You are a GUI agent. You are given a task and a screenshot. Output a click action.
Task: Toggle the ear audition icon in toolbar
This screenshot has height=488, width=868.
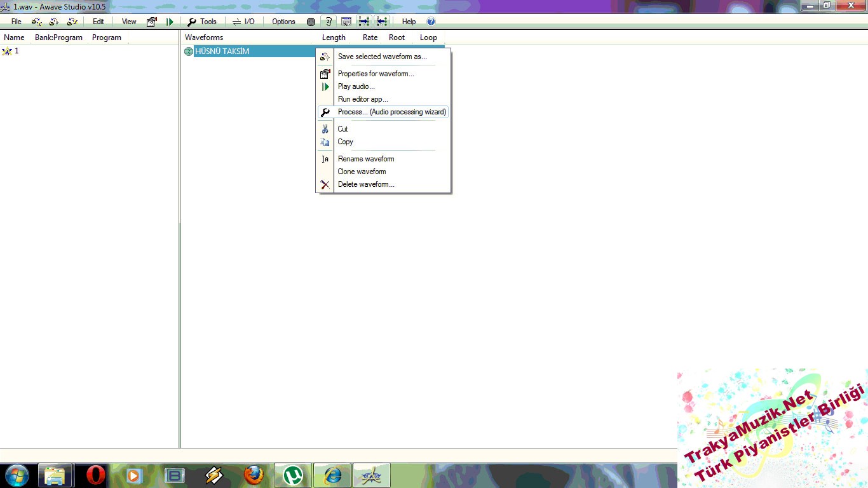(x=329, y=22)
